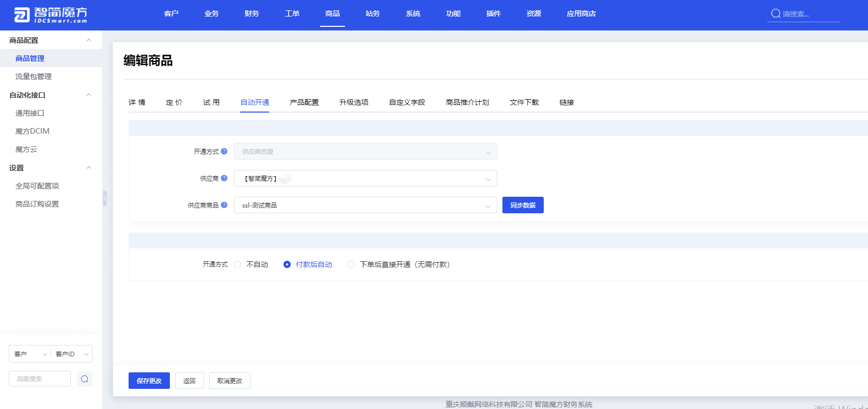Open the 系统 top menu
The width and height of the screenshot is (868, 409).
(x=413, y=14)
